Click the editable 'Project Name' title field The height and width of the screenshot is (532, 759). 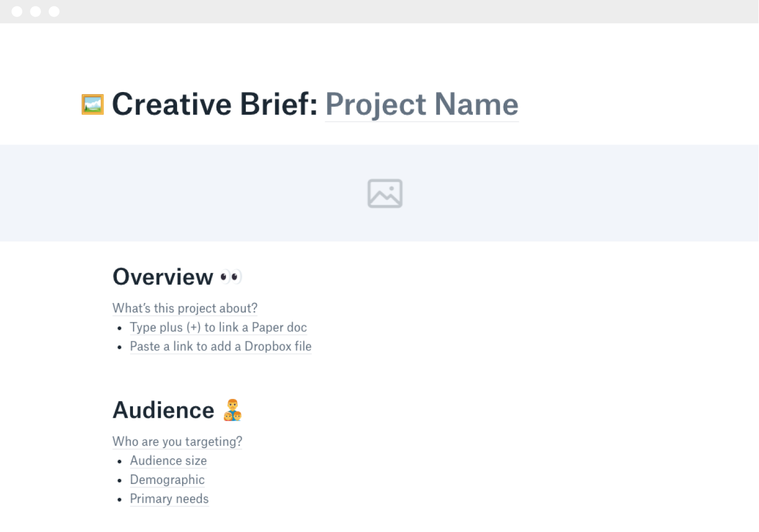422,104
